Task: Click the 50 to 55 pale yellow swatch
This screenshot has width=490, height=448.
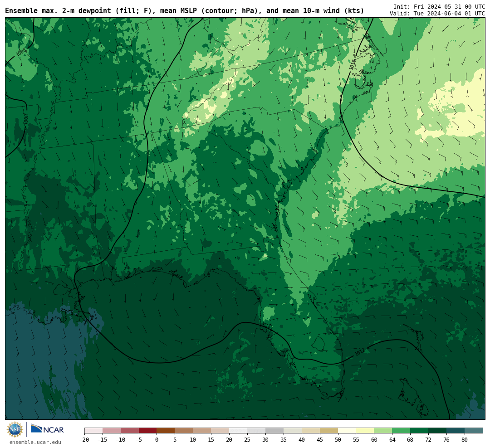Action: [x=347, y=431]
